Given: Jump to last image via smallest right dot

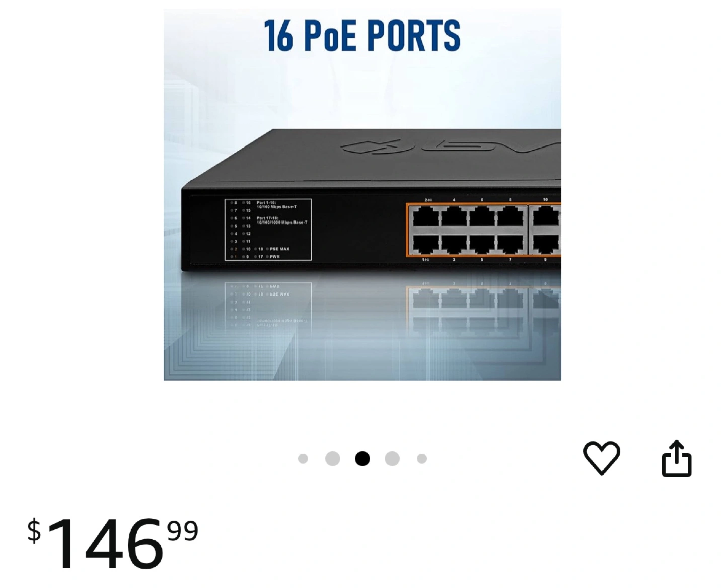Looking at the screenshot, I should (x=422, y=458).
